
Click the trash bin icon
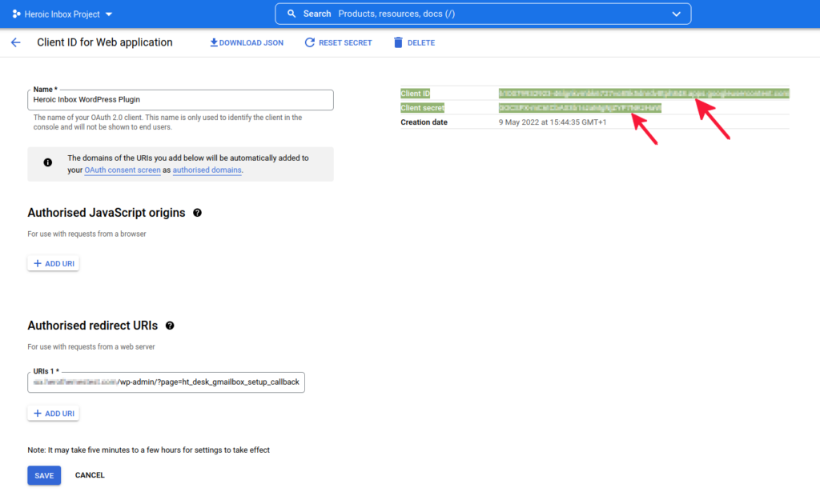pyautogui.click(x=398, y=42)
